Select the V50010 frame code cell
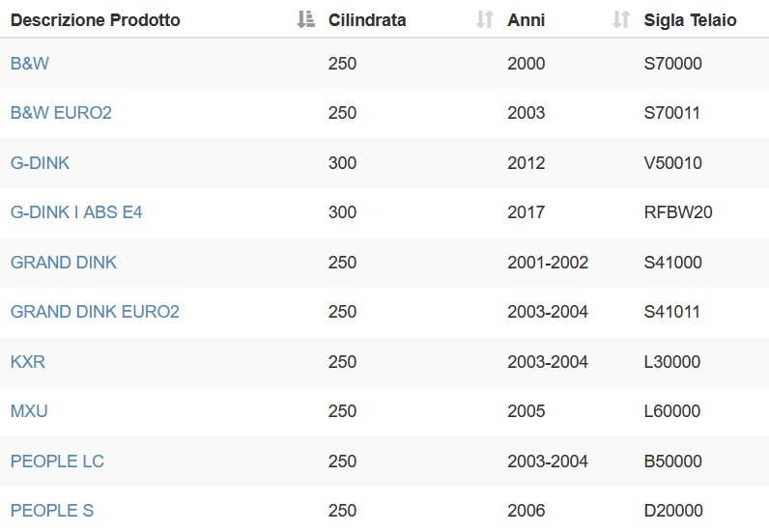Screen dimensions: 769x532 point(672,163)
